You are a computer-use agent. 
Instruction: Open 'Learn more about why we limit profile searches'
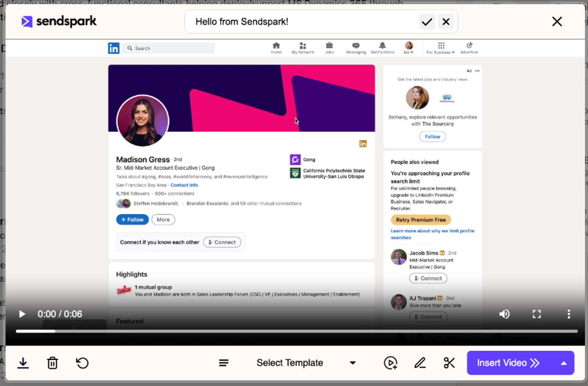pos(433,234)
